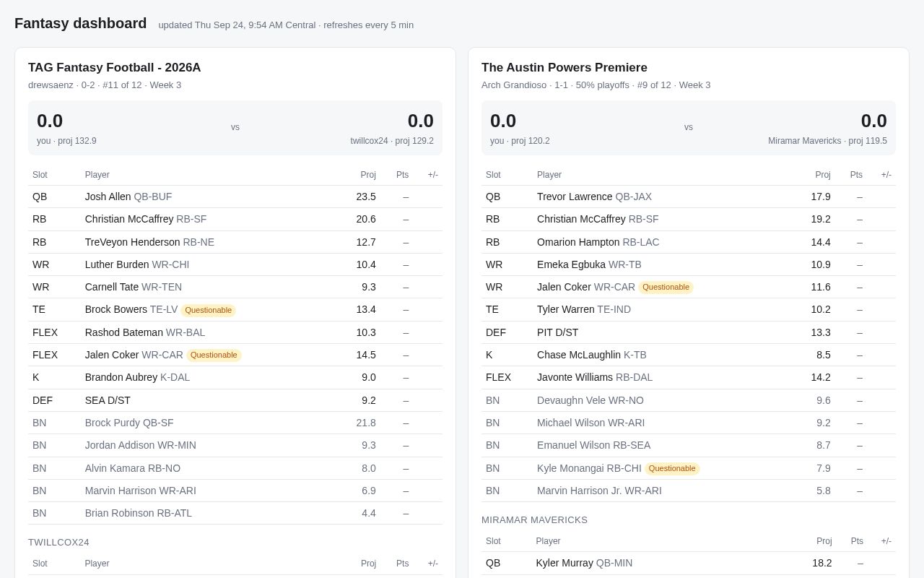Click Emanuel Wilson RB-SEA
The height and width of the screenshot is (578, 924).
[593, 445]
